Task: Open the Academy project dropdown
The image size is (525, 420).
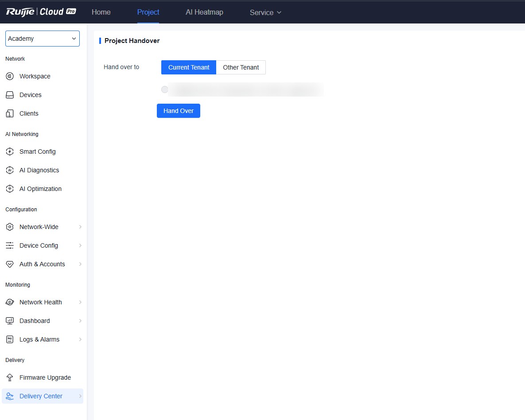Action: 43,39
